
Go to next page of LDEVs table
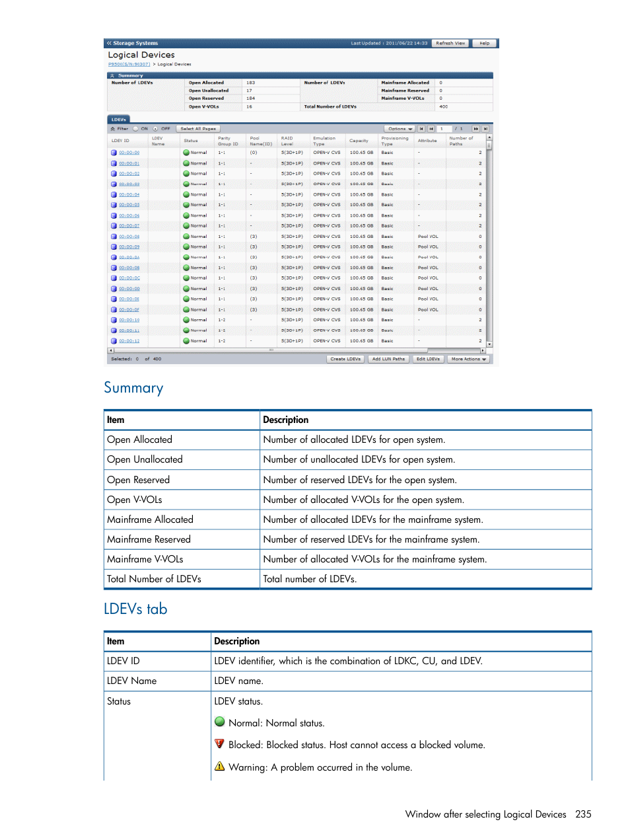coord(475,129)
